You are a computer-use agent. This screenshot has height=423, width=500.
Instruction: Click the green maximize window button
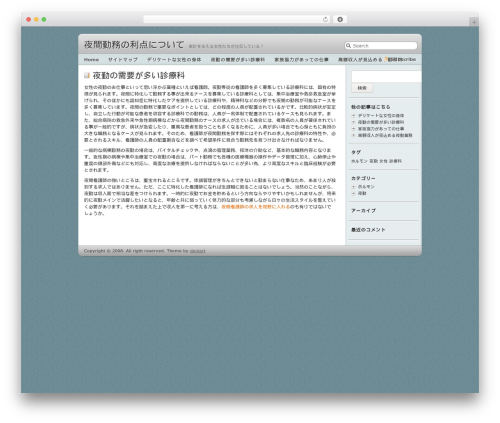44,19
